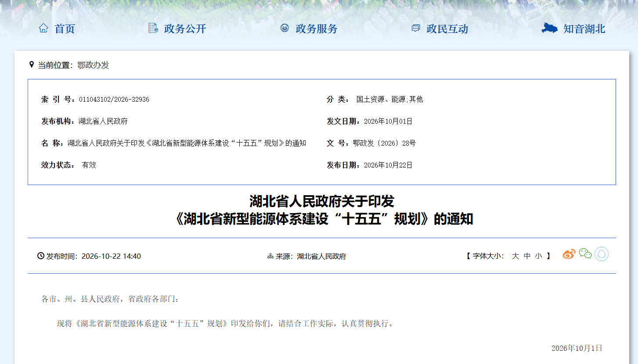The height and width of the screenshot is (364, 638).
Task: Click index number 011043102/2026-32936
Action: click(x=114, y=100)
